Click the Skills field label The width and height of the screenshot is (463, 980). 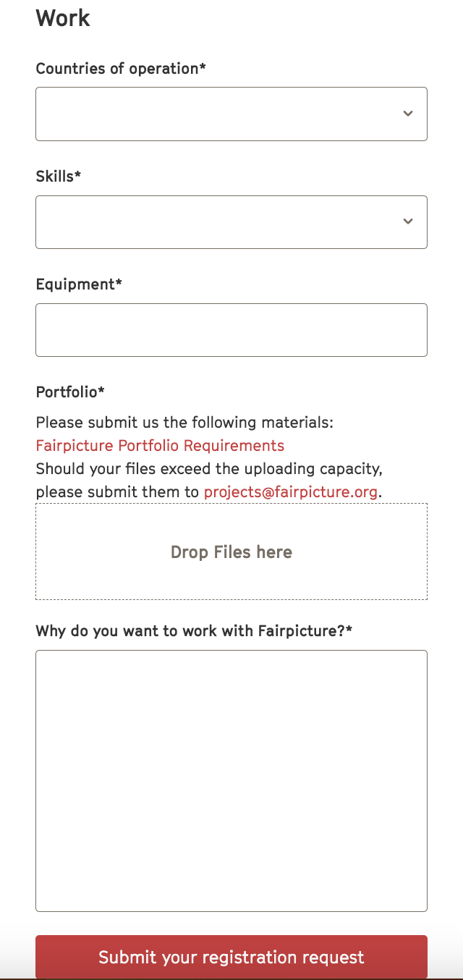pyautogui.click(x=59, y=176)
